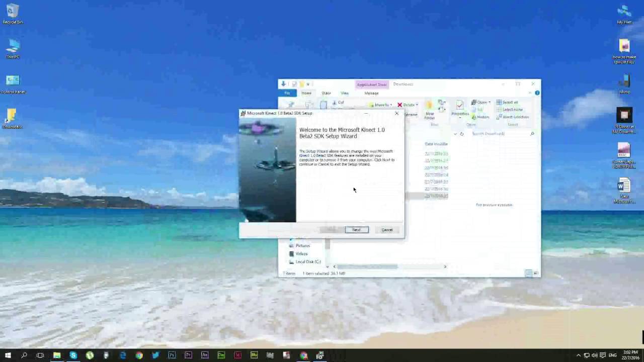Click the down-arrow icon in Explorer title bar
Viewport: 644px width, 362px height.
[x=284, y=84]
